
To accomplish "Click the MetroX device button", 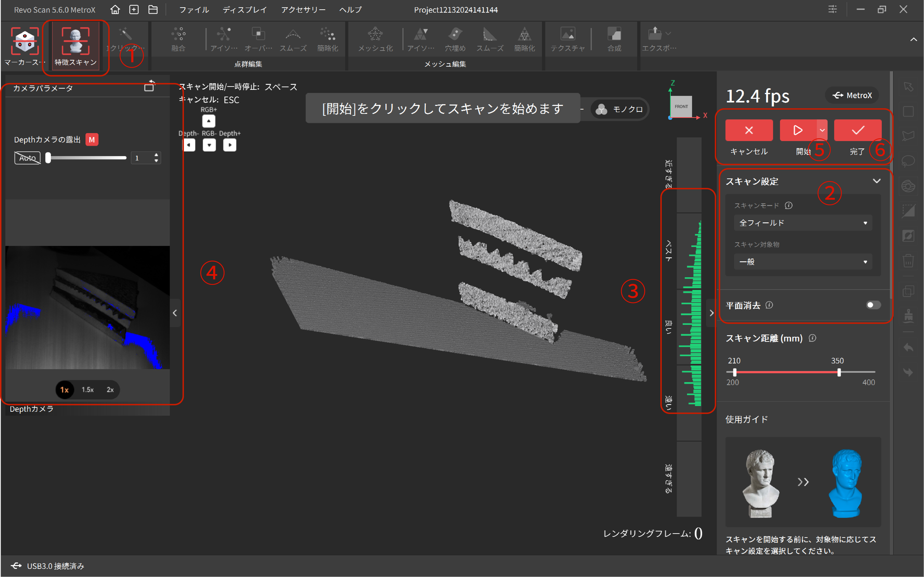I will 852,95.
